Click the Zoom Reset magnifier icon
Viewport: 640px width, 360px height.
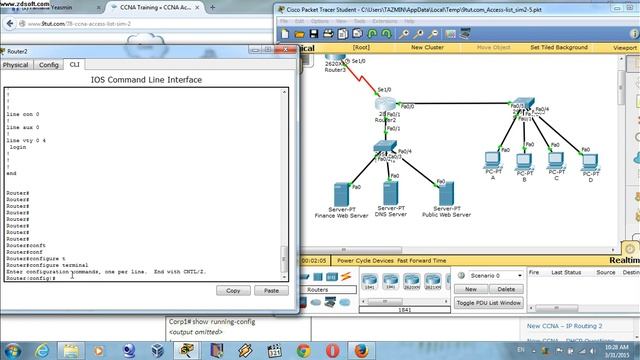[418, 34]
